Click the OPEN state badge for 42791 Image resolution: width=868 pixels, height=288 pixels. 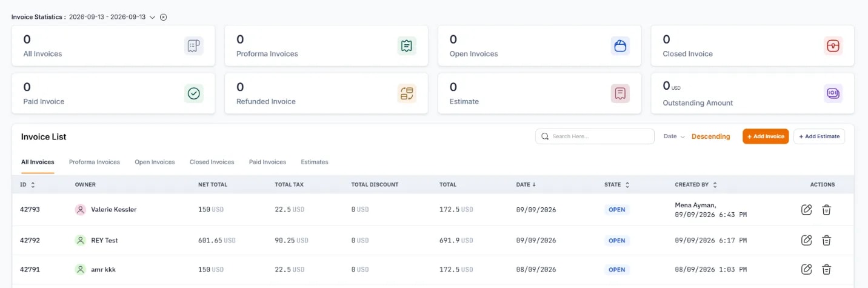click(x=616, y=269)
